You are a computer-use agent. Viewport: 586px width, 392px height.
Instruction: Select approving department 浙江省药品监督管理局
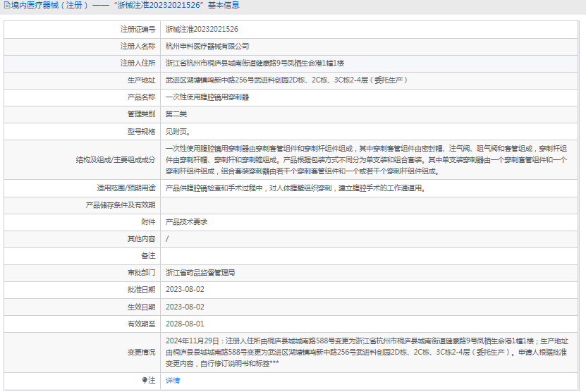(200, 272)
